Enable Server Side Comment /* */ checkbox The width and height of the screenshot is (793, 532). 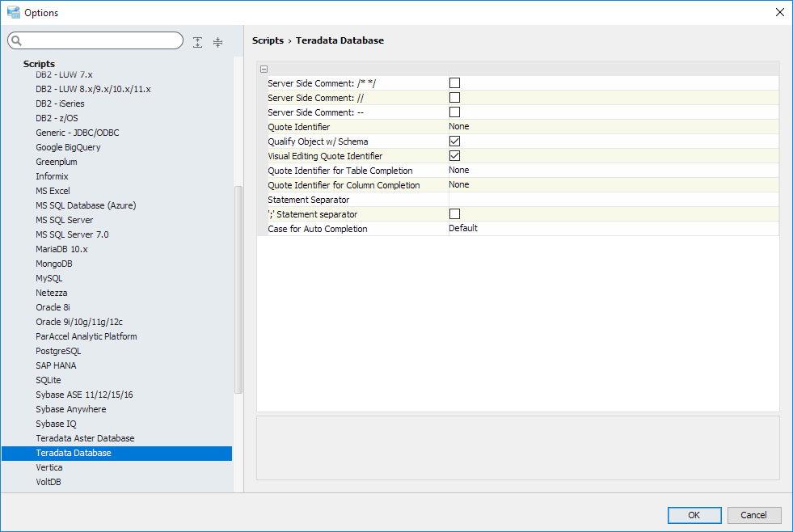click(454, 82)
